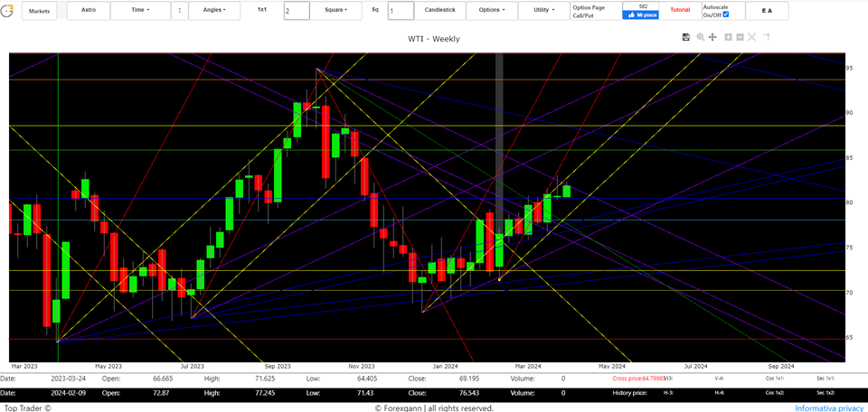868x412 pixels.
Task: Open the Informativa privacy link
Action: click(828, 407)
